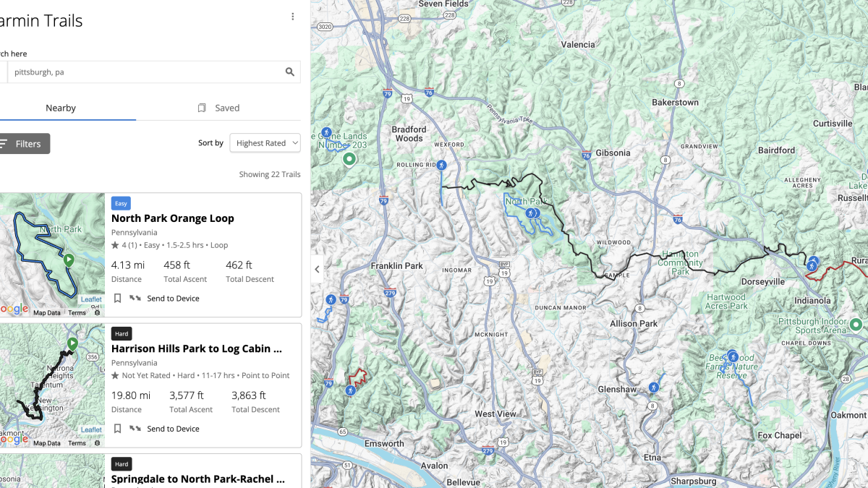The image size is (868, 488).
Task: Click Terms on the North Park thumbnail
Action: point(77,313)
